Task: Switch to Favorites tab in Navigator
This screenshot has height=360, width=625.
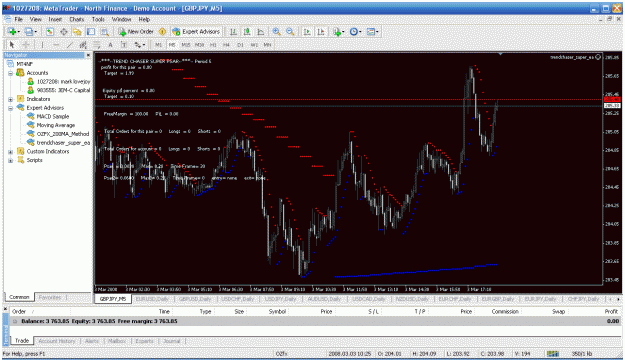Action: 51,297
